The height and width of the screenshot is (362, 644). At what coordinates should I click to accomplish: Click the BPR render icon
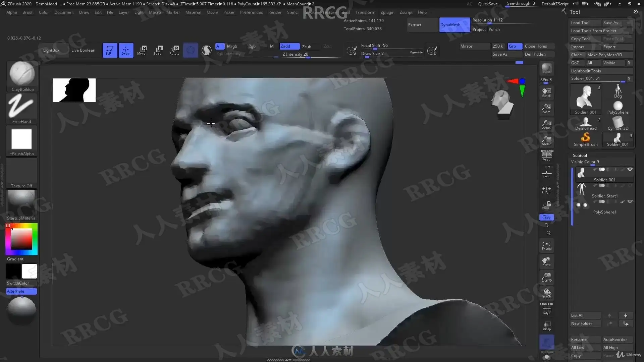[x=546, y=68]
